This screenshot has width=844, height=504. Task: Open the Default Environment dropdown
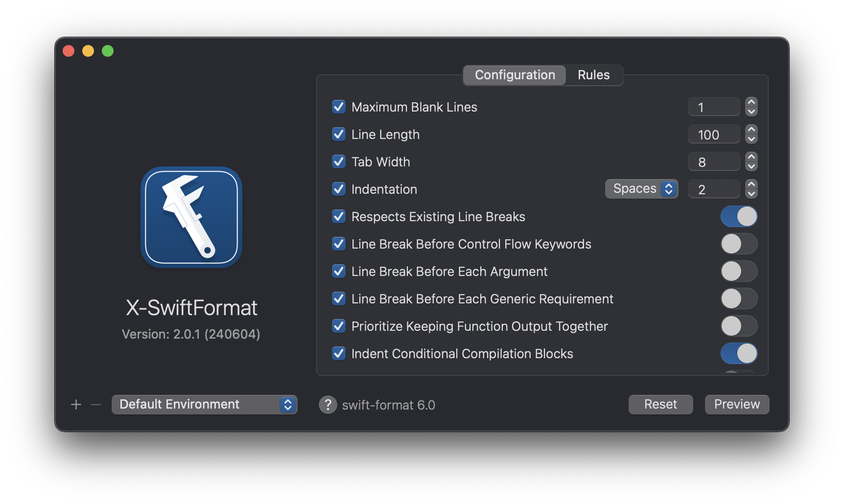(204, 405)
